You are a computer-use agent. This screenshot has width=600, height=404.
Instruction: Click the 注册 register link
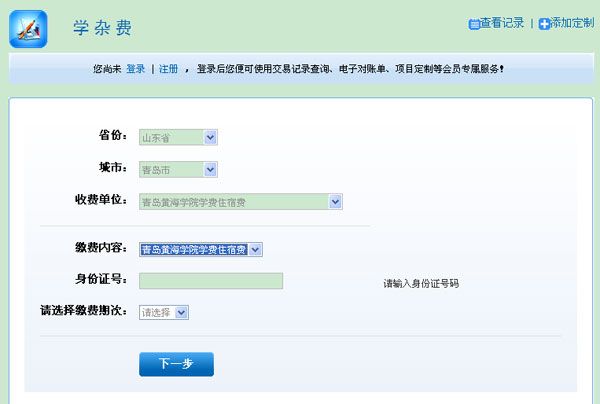[168, 69]
